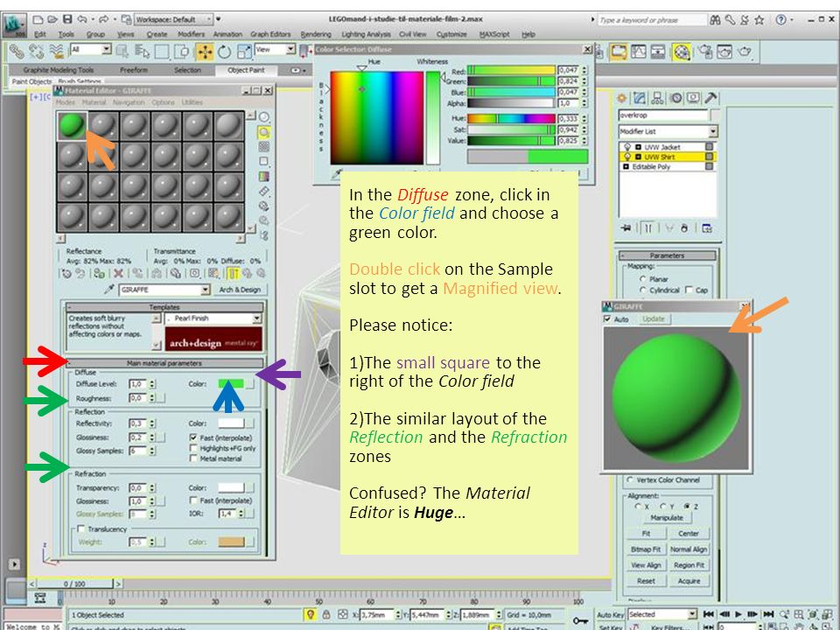Click the Manipulate button
The width and height of the screenshot is (840, 630).
point(667,517)
